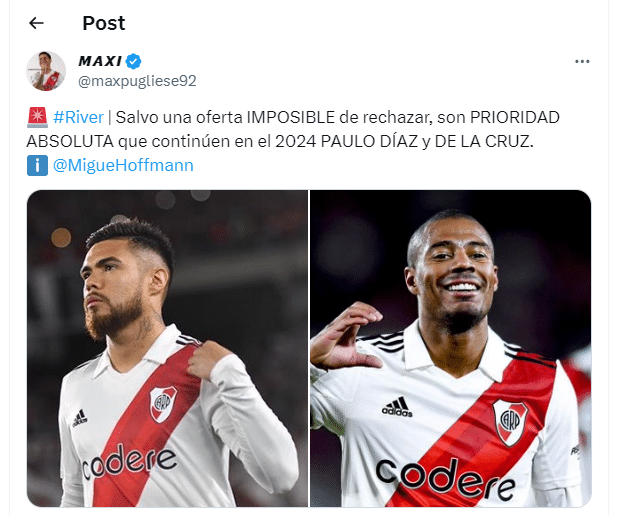Click the codere sponsor text on the bearded player's shirt

click(129, 461)
